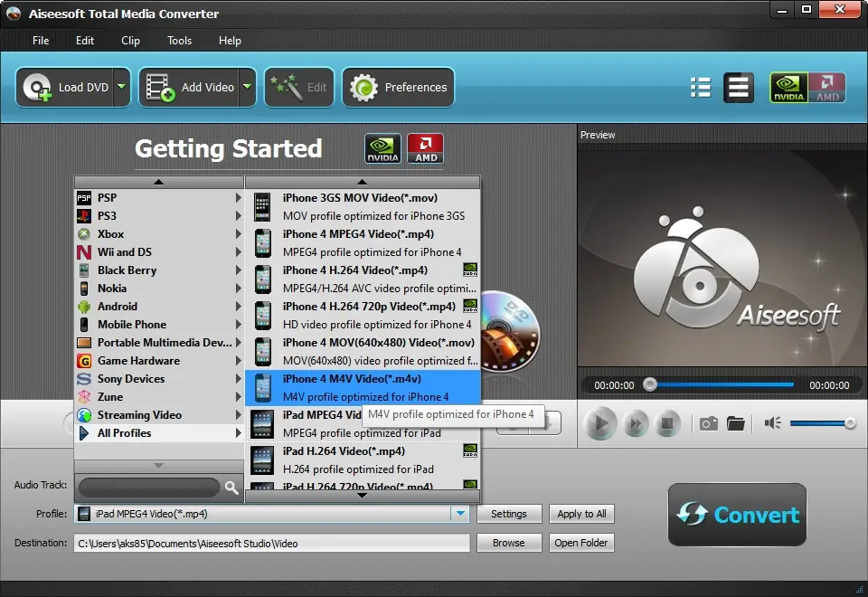Select the Sony Devices category

pyautogui.click(x=159, y=379)
